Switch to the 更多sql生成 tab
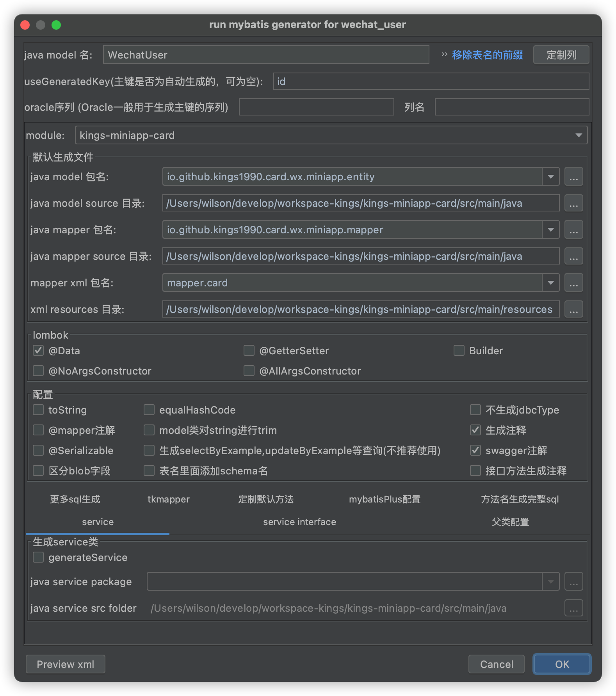Image resolution: width=616 pixels, height=696 pixels. (x=75, y=499)
